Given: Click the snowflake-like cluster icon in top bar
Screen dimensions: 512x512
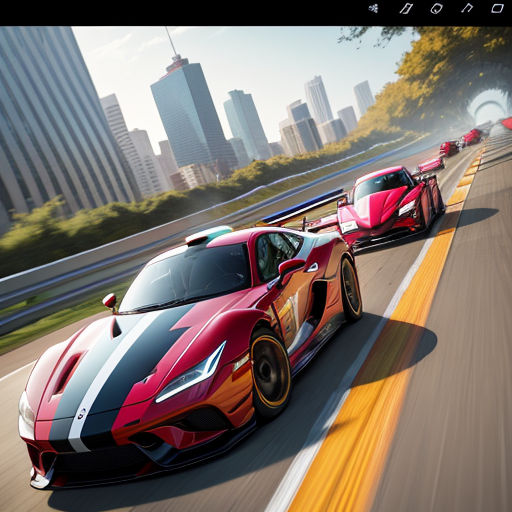Looking at the screenshot, I should tap(373, 8).
